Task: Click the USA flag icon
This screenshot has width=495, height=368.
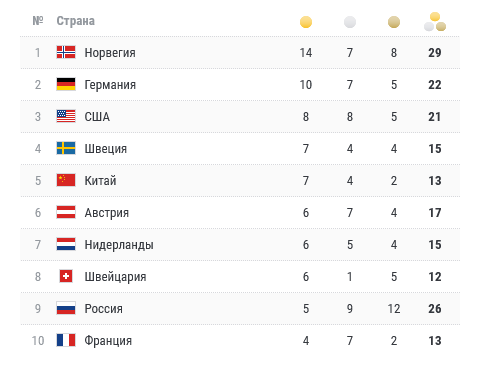Action: point(66,116)
